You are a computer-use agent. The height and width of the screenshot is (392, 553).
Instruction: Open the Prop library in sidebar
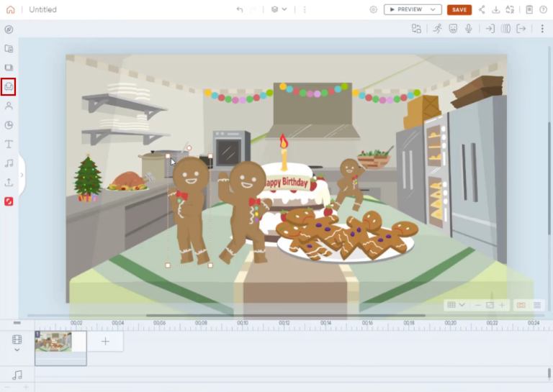[x=9, y=87]
